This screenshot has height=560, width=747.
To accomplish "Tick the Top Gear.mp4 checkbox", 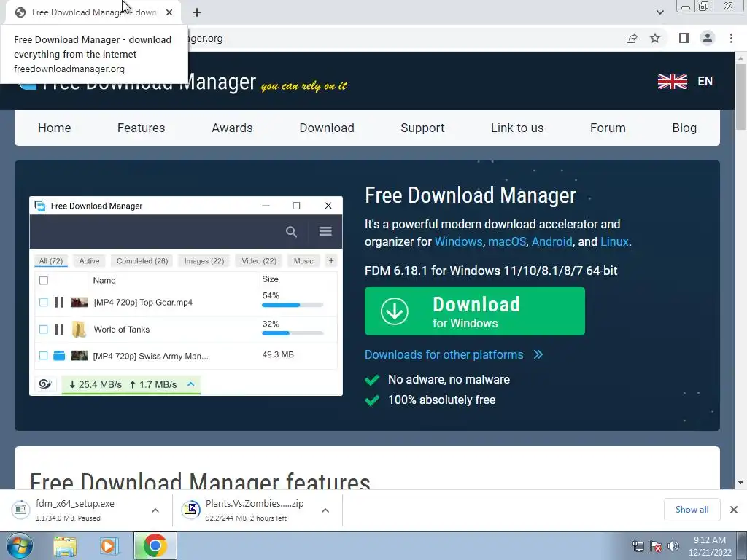I will tap(43, 302).
